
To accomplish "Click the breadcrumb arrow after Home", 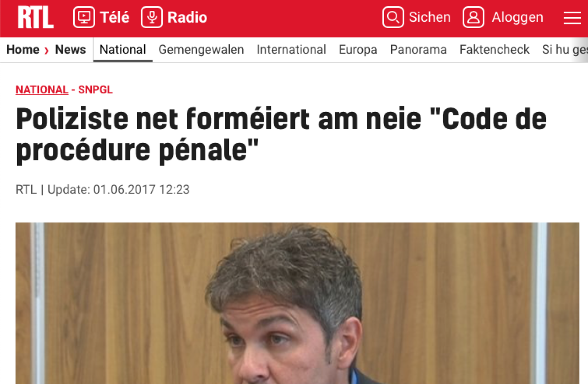I will 47,50.
